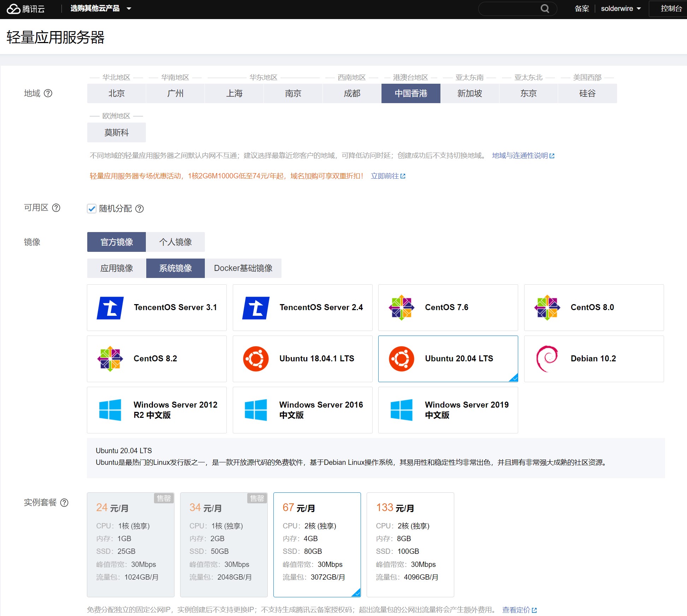This screenshot has height=616, width=687.
Task: Toggle the 随机分配 checkbox
Action: pos(92,209)
